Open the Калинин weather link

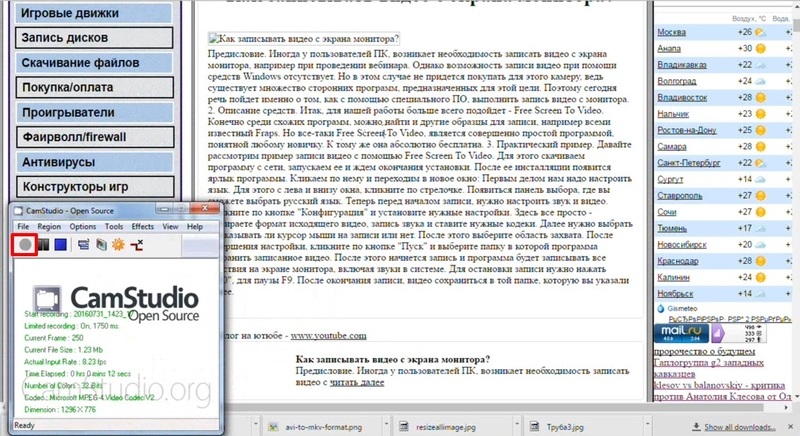click(673, 277)
